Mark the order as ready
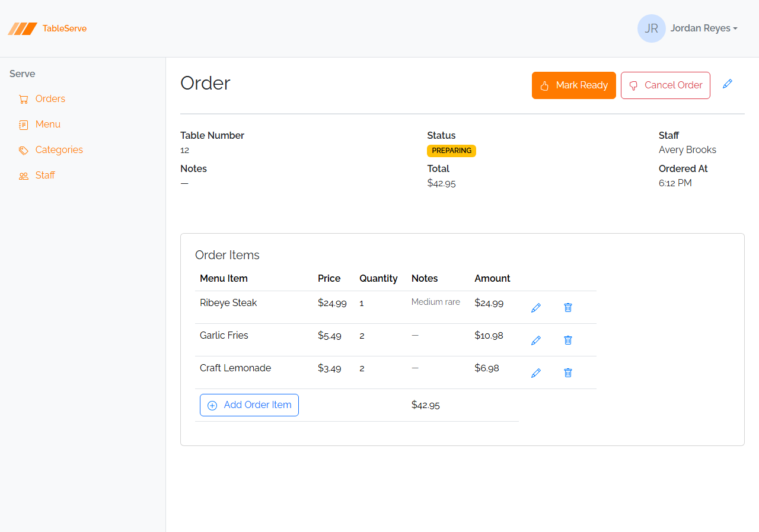Screen dimensions: 759x532 coord(574,85)
